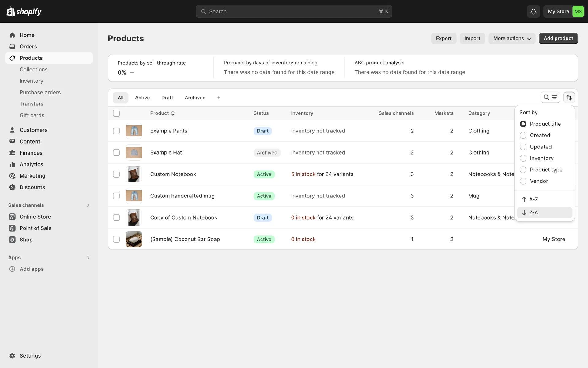Switch to the Archived tab
This screenshot has width=588, height=368.
click(x=195, y=98)
